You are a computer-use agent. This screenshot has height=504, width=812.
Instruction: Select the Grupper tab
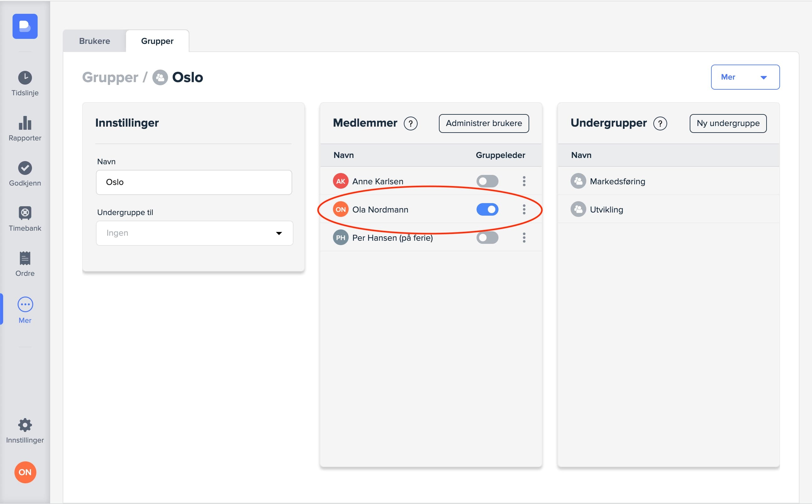(157, 41)
